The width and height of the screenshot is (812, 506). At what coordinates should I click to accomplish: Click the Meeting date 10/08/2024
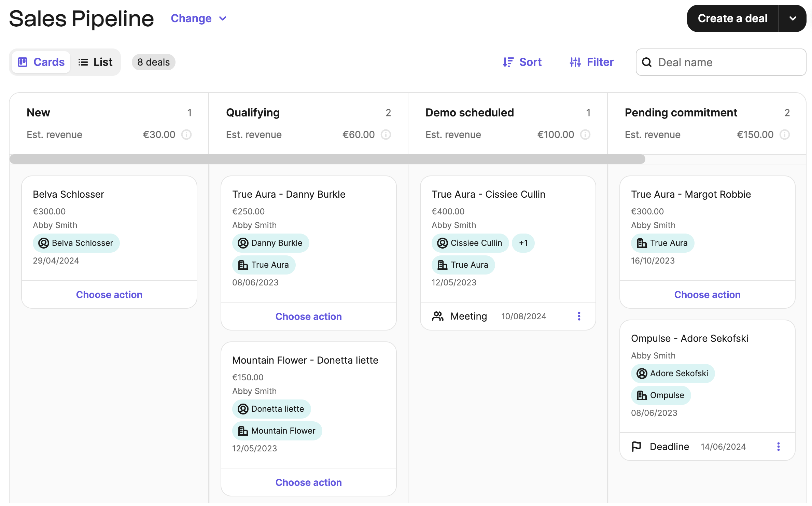[524, 316]
